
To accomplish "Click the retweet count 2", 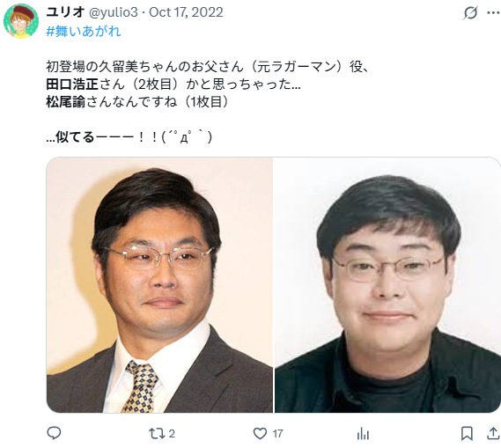I will click(172, 434).
